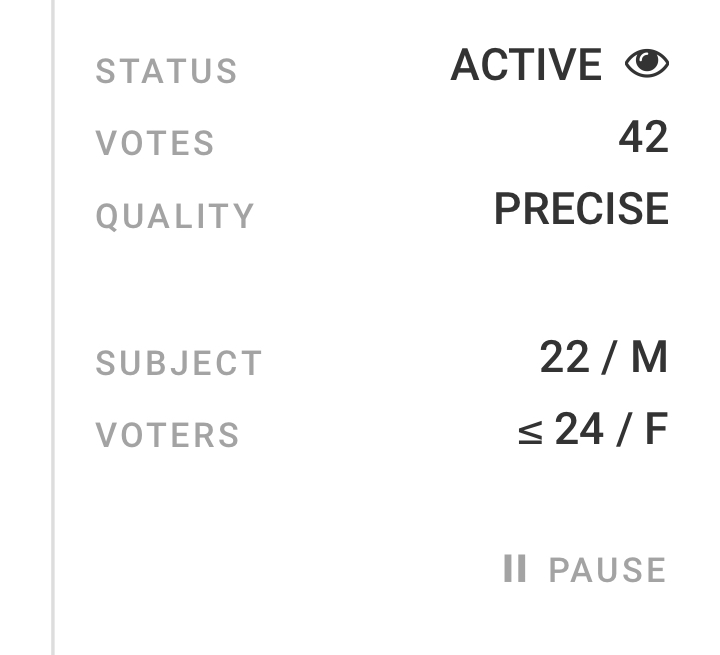Click the ACTIVE status value
The image size is (720, 655).
click(526, 66)
